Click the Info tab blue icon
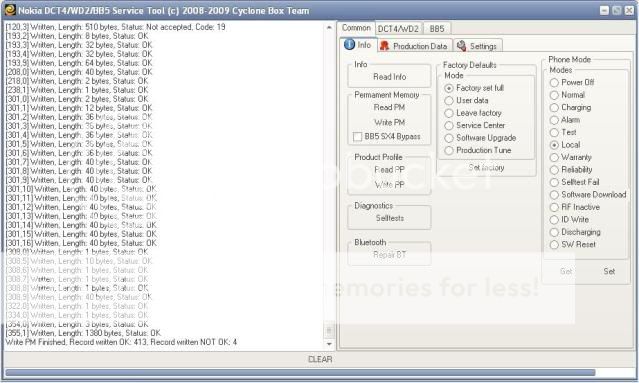Image resolution: width=639 pixels, height=383 pixels. pos(349,45)
